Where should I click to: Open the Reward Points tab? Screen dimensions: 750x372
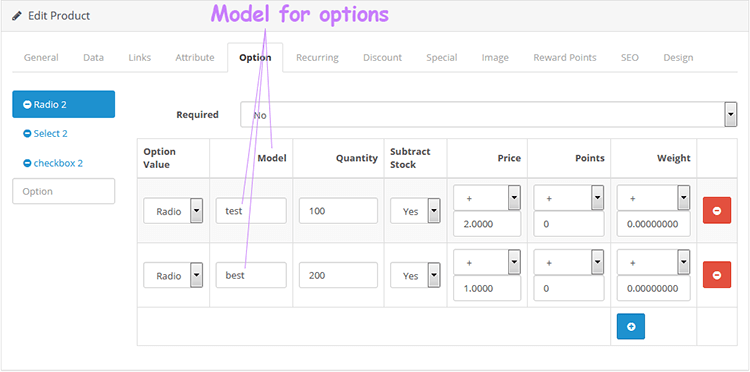(x=565, y=58)
